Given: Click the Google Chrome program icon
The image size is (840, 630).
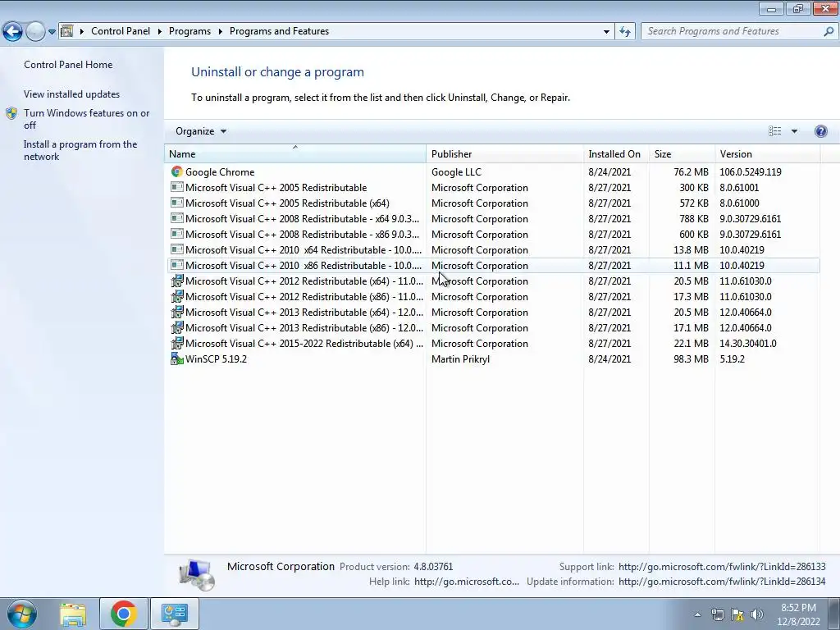Looking at the screenshot, I should (x=177, y=171).
